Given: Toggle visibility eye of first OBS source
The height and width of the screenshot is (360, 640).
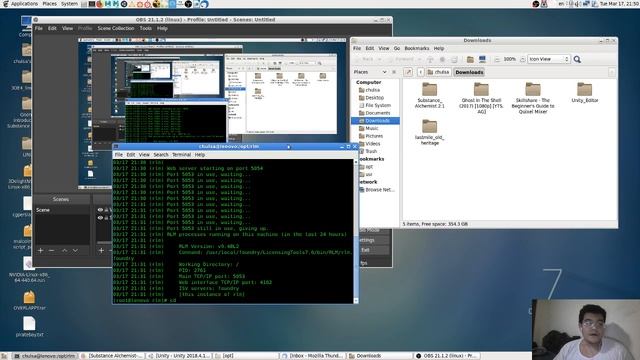Looking at the screenshot, I should click(100, 210).
